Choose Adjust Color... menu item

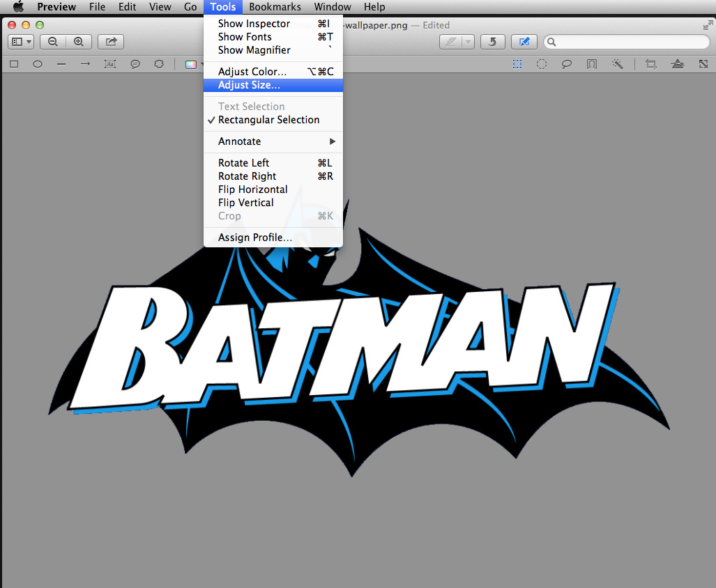pyautogui.click(x=273, y=72)
